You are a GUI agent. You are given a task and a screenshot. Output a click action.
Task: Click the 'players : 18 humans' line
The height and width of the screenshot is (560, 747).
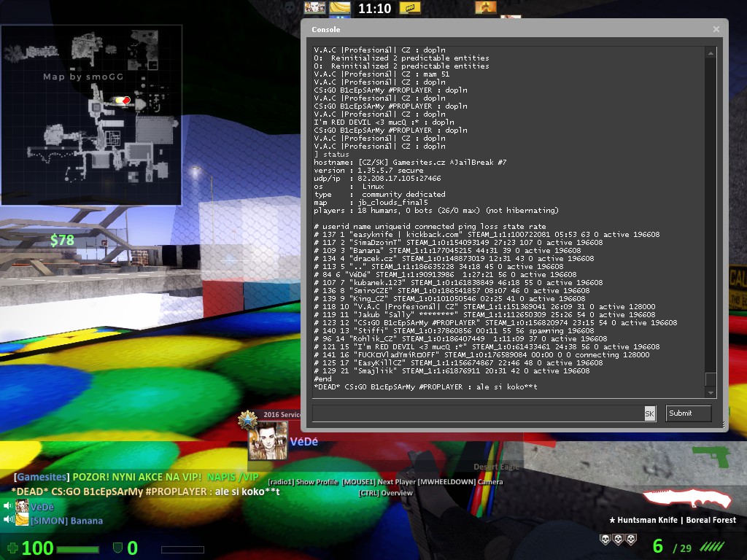click(x=436, y=211)
